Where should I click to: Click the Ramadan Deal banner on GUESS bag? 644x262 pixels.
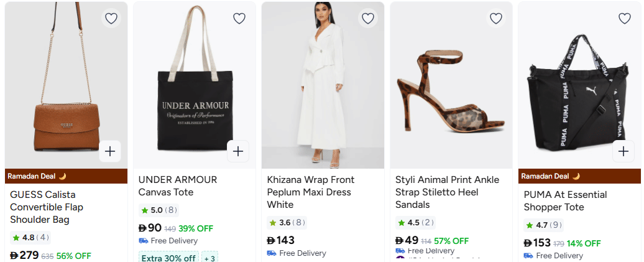[x=37, y=176]
